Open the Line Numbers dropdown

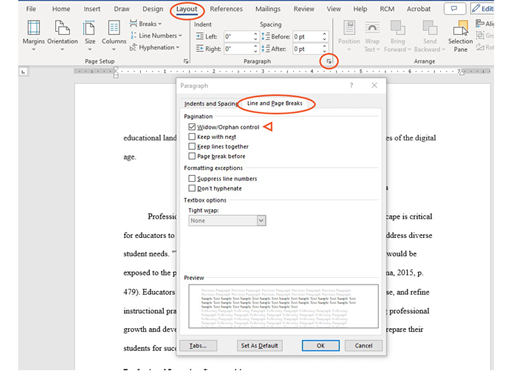[x=156, y=35]
